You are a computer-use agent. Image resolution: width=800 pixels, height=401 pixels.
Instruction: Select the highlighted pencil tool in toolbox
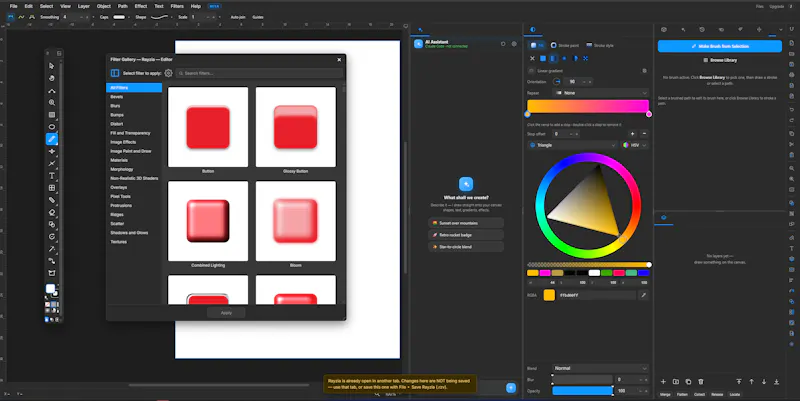[x=52, y=139]
